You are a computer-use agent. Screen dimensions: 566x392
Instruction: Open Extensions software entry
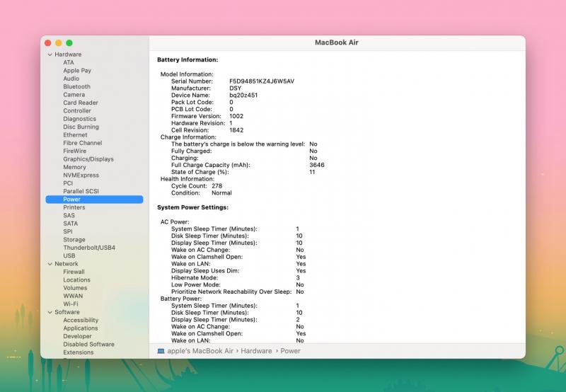pos(79,352)
